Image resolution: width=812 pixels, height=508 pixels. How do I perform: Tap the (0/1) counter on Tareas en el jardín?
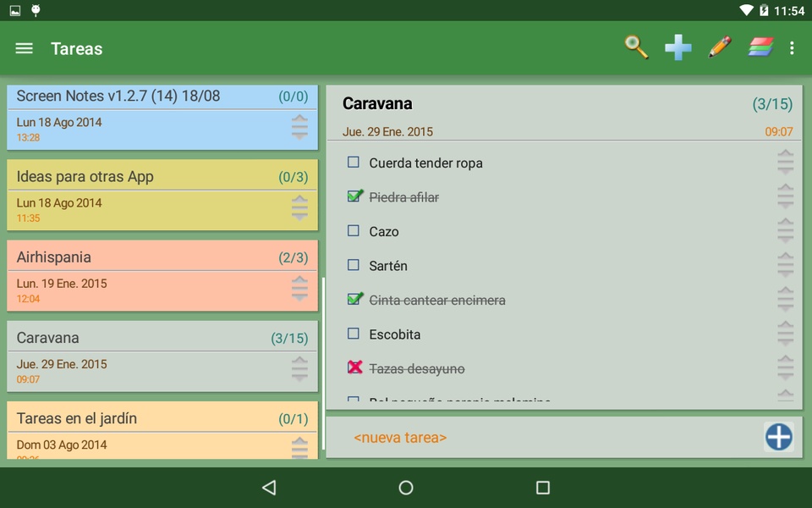pyautogui.click(x=294, y=419)
